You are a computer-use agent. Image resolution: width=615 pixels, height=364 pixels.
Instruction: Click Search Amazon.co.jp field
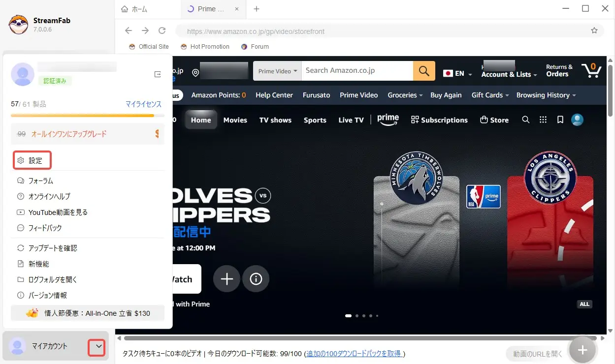click(x=357, y=71)
